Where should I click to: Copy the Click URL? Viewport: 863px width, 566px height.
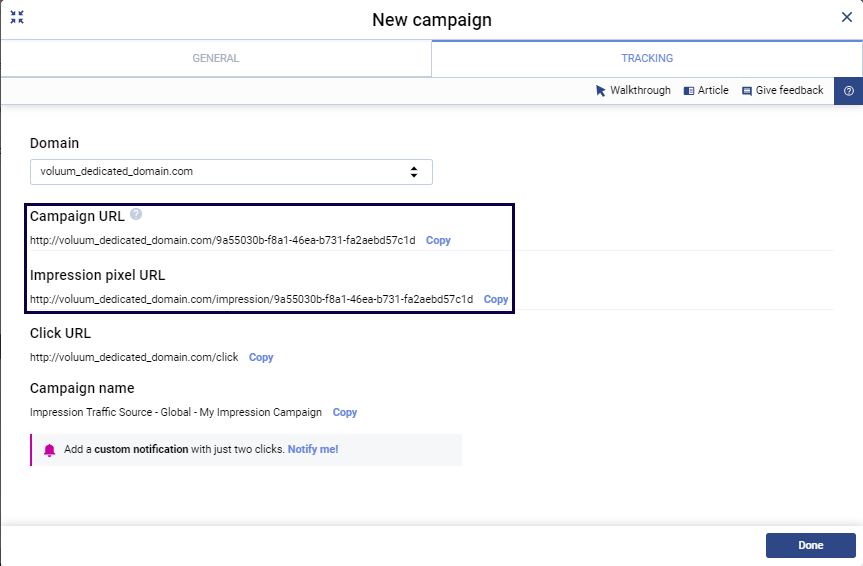pos(261,357)
